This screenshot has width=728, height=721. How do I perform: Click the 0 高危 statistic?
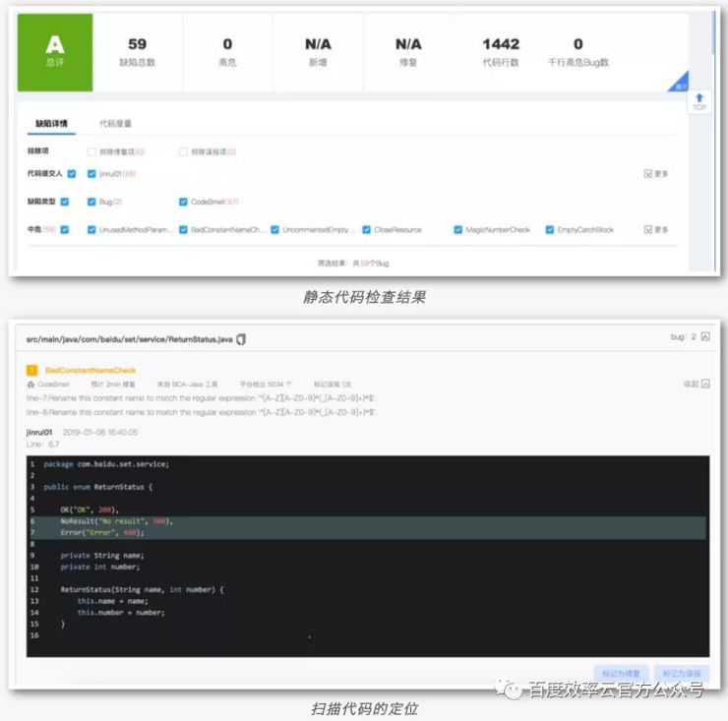pyautogui.click(x=227, y=52)
